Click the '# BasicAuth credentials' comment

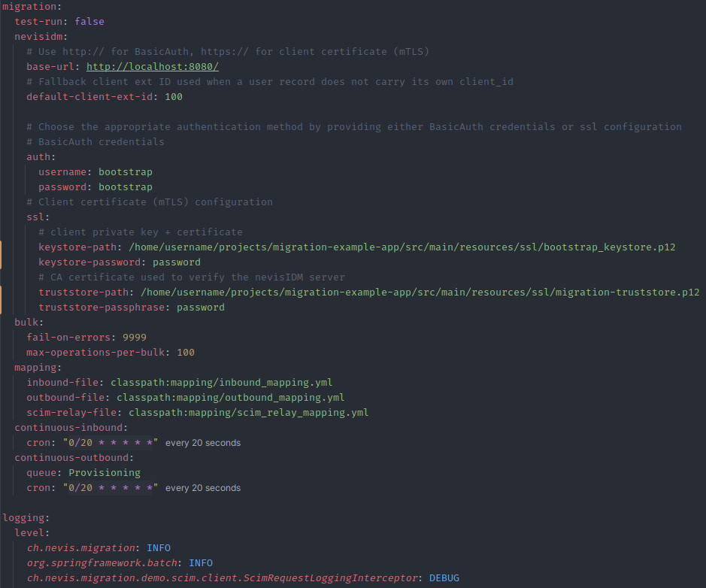[95, 142]
